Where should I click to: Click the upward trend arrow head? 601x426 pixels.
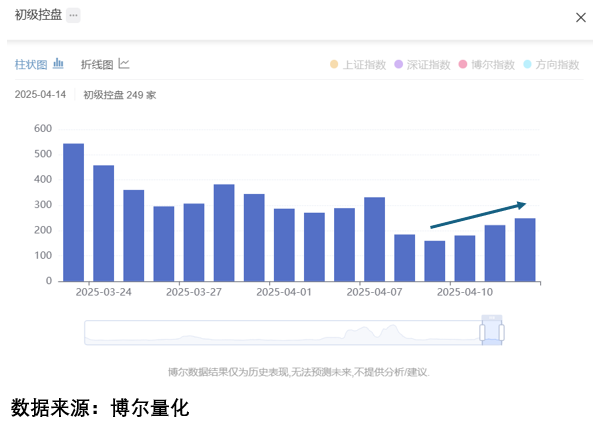tap(521, 205)
